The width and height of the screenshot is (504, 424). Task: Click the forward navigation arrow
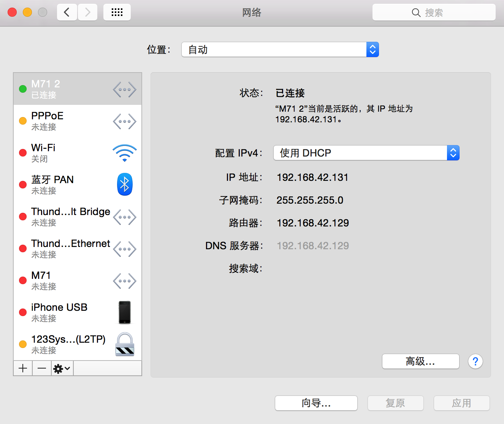tap(87, 12)
